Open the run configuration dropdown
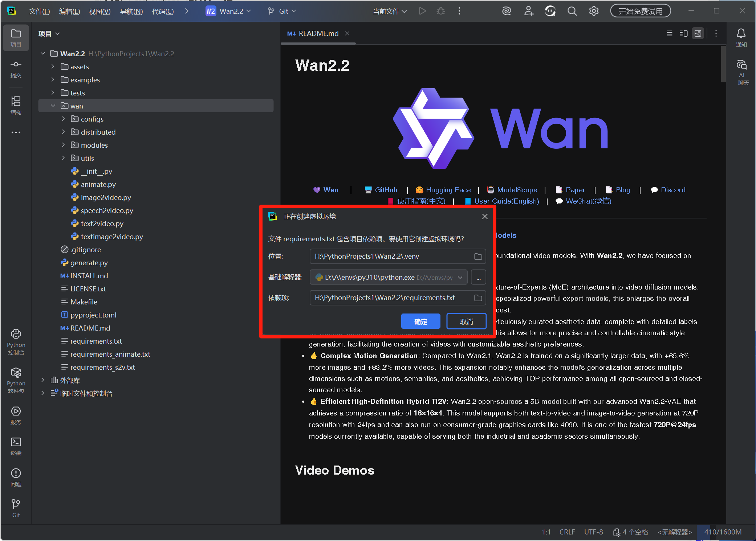 tap(390, 11)
